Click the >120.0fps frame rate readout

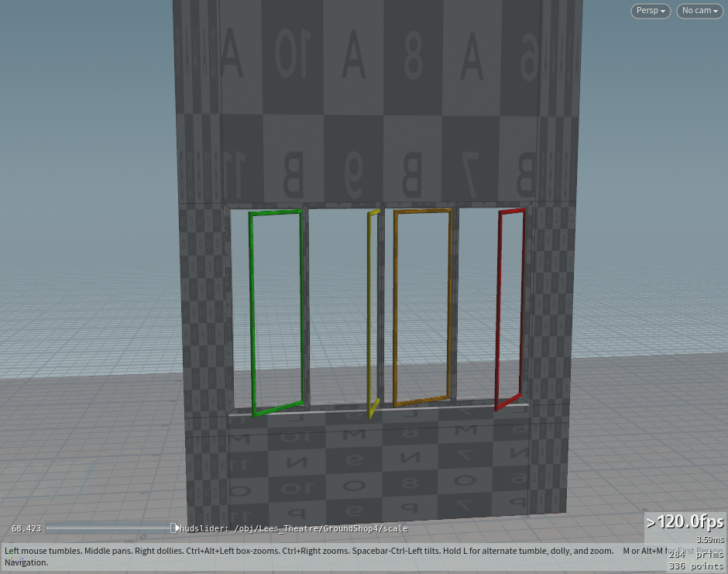click(685, 522)
